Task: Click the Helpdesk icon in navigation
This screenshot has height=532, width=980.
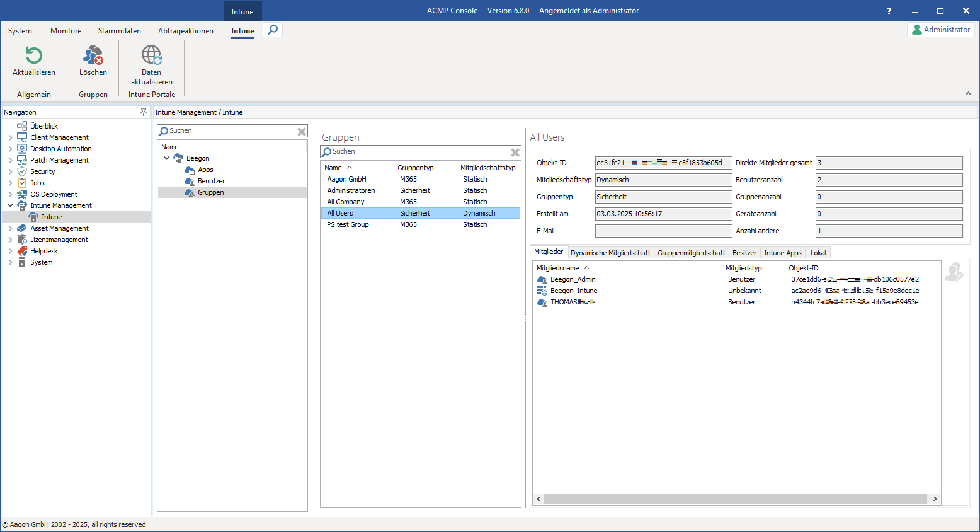Action: (22, 251)
